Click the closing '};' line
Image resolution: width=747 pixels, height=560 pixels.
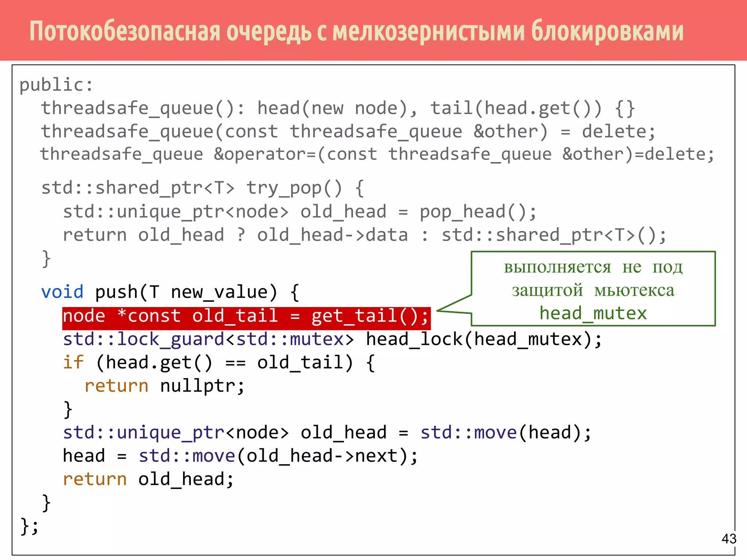point(29,526)
